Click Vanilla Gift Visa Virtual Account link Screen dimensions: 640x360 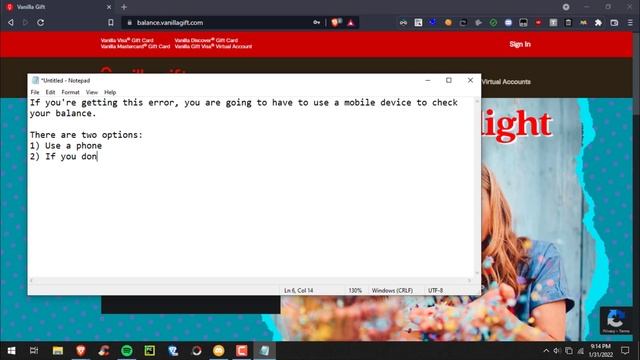click(x=213, y=46)
